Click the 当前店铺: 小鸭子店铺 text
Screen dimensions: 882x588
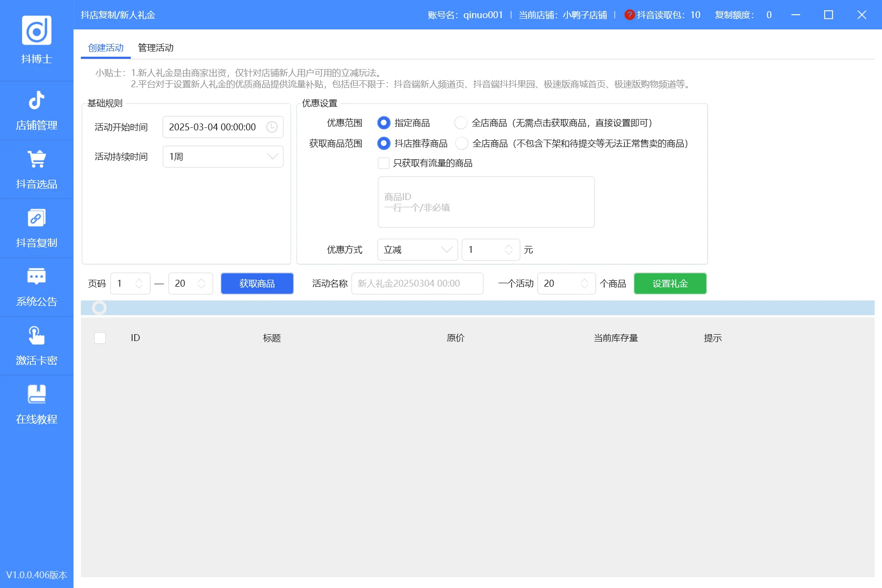(563, 15)
